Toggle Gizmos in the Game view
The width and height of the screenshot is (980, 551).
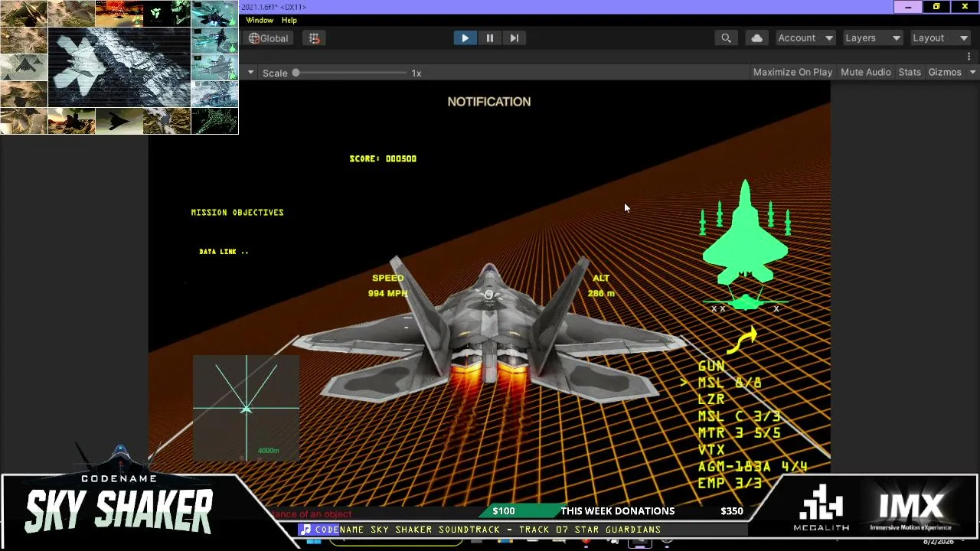point(945,72)
